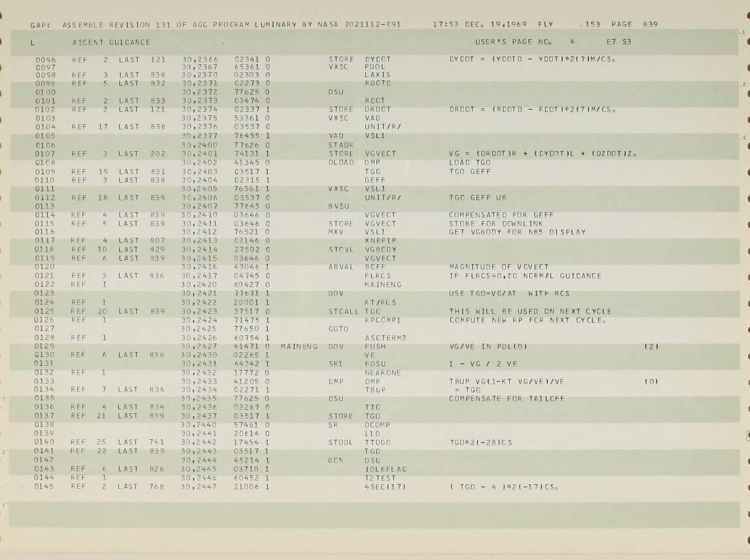Click the 'ASCENT GUIDANCE' section title

click(111, 42)
